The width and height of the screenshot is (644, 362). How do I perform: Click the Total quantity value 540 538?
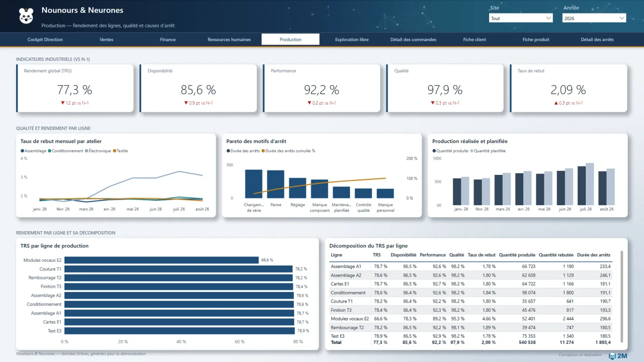tap(527, 342)
